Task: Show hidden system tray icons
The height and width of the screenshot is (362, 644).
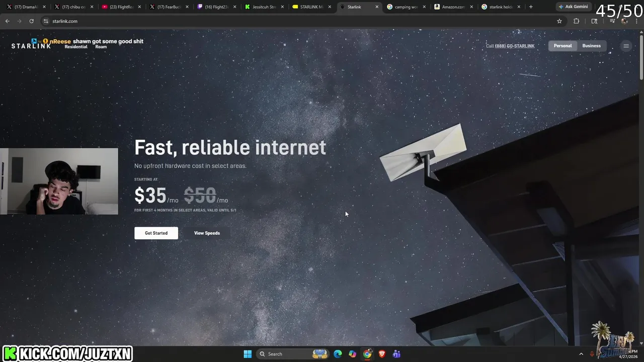Action: 581,354
